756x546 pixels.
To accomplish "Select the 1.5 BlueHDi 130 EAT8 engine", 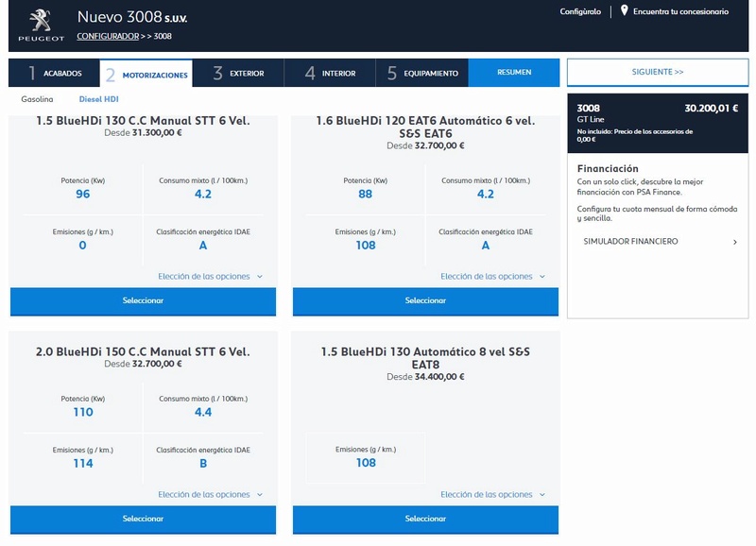I will click(x=426, y=520).
